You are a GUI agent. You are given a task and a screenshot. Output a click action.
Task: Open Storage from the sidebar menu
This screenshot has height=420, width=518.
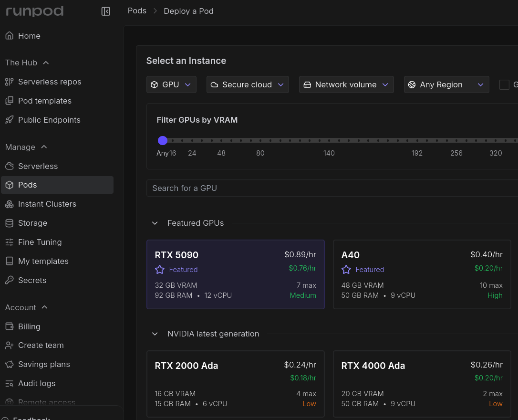32,223
